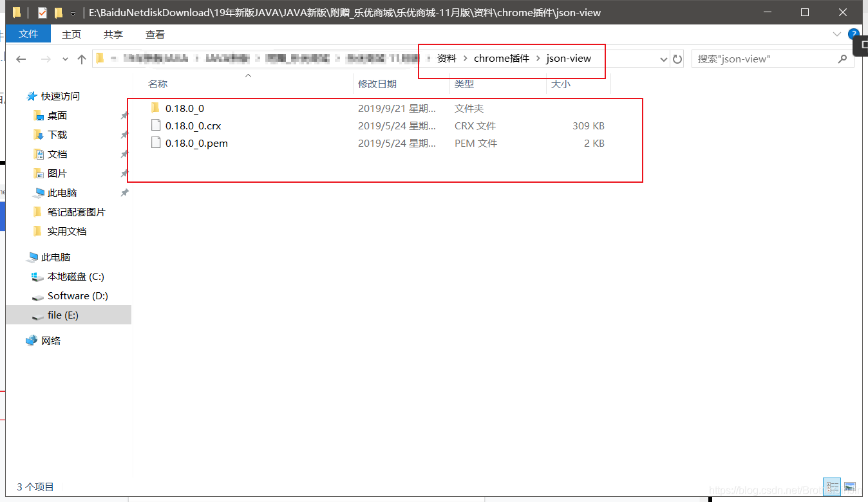Expand the ribbon with the chevron
The image size is (868, 502).
(837, 34)
